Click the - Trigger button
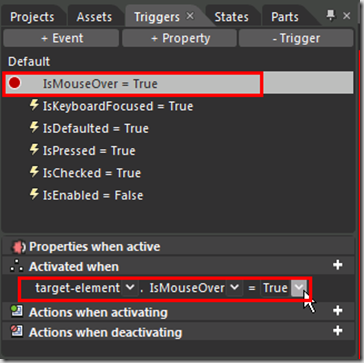This screenshot has height=363, width=364. coord(296,38)
